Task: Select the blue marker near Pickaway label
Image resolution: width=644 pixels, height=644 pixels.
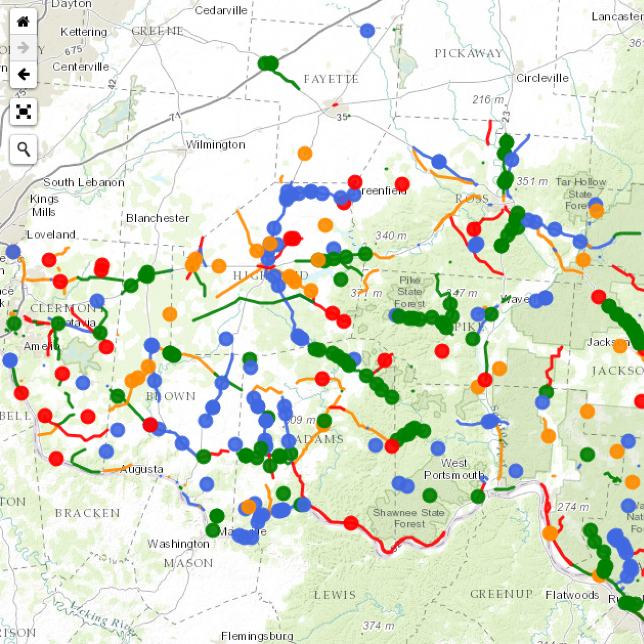Action: [367, 31]
